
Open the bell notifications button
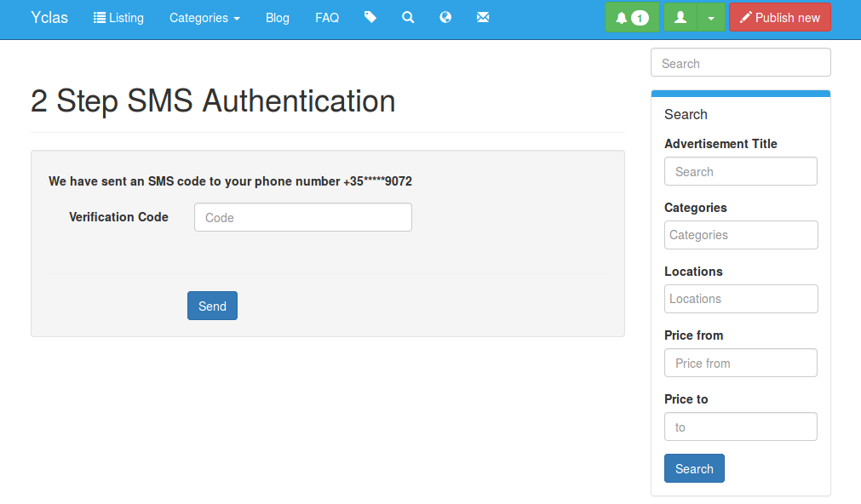632,18
